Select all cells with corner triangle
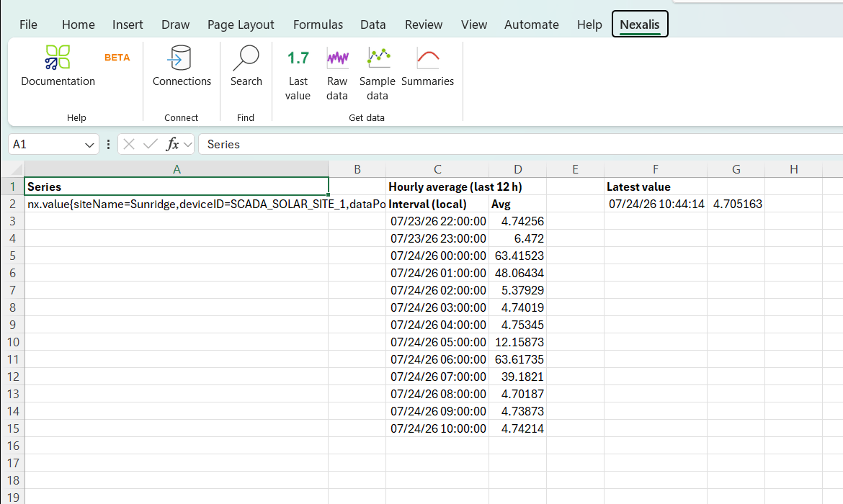The height and width of the screenshot is (504, 843). (12, 169)
